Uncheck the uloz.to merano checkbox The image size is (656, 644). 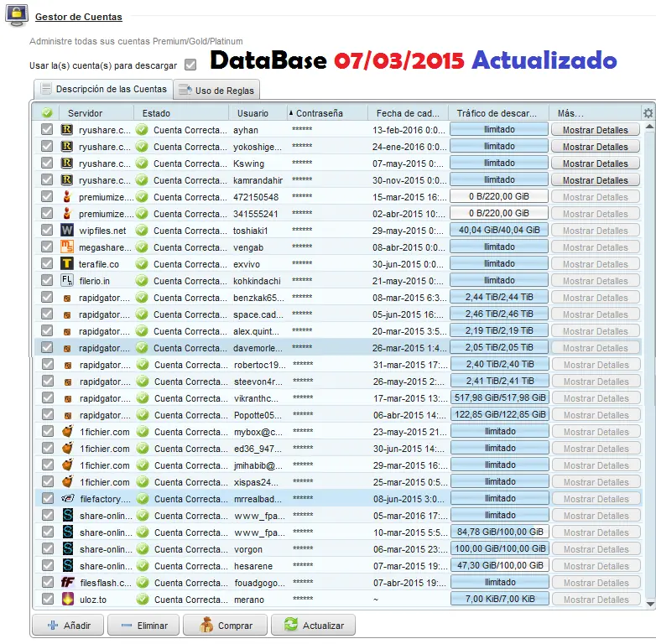(x=48, y=599)
